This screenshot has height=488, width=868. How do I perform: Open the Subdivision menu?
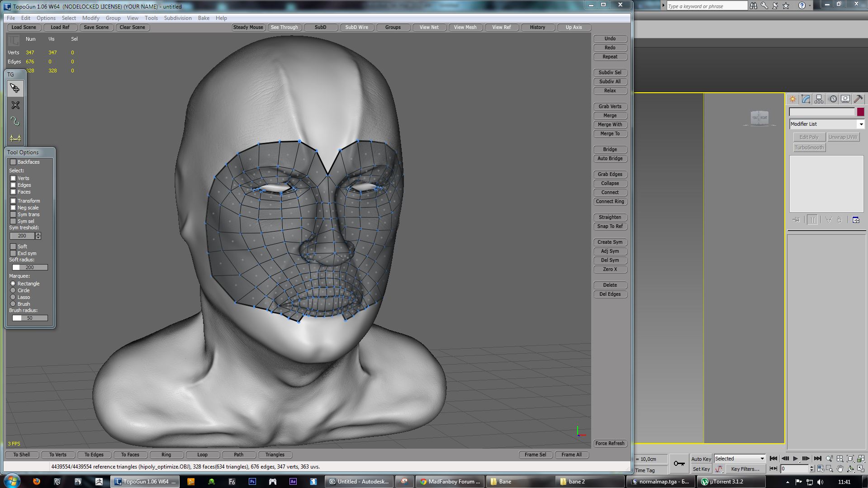tap(177, 18)
